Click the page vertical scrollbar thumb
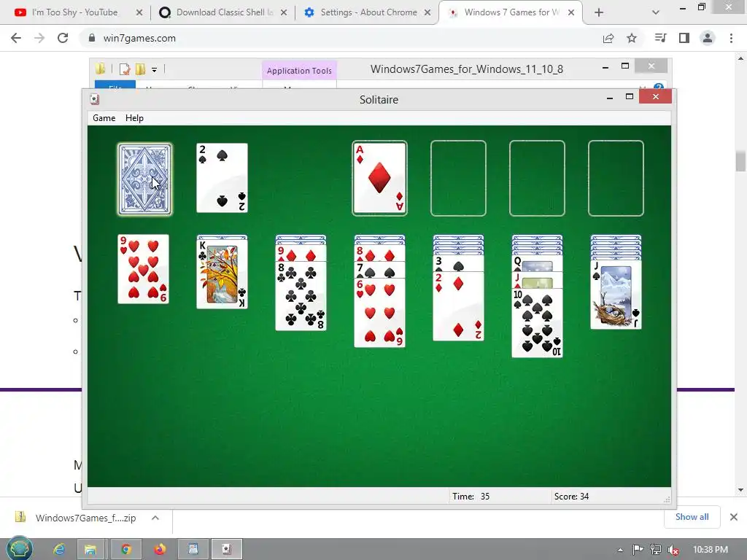 (x=740, y=160)
